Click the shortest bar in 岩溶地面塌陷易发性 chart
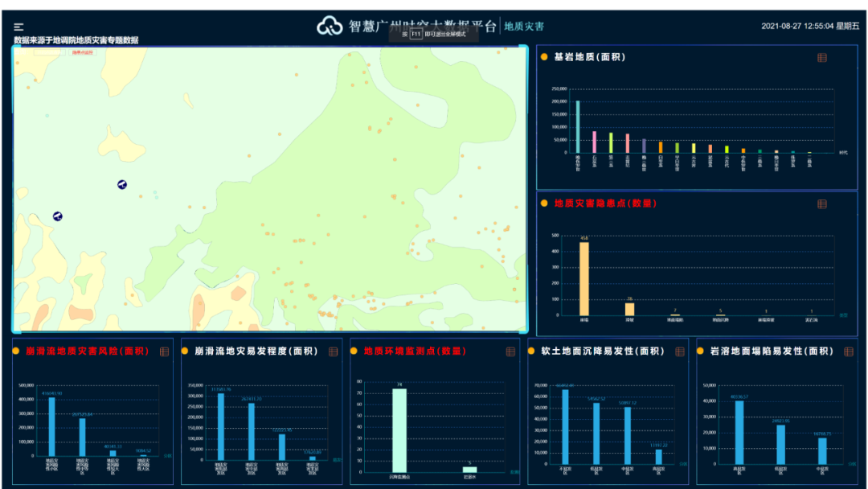Screen dimensions: 868x489 click(x=823, y=451)
